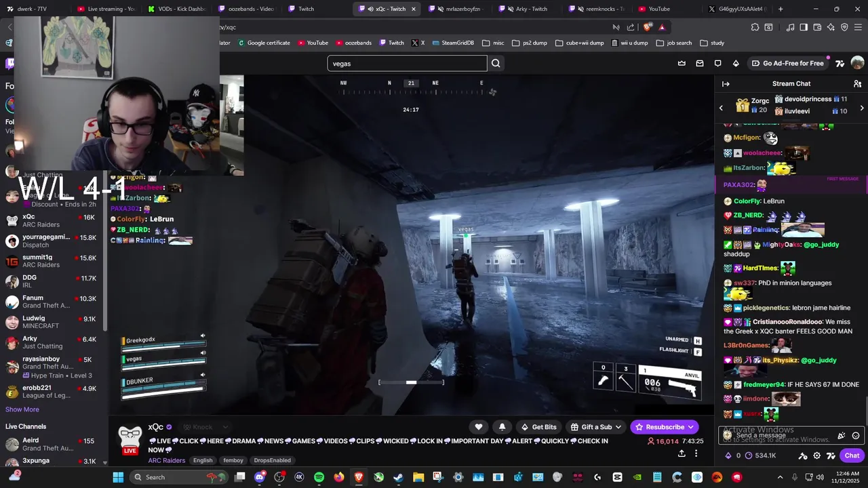
Task: Click the Twitch search field containing vegas
Action: [x=407, y=64]
